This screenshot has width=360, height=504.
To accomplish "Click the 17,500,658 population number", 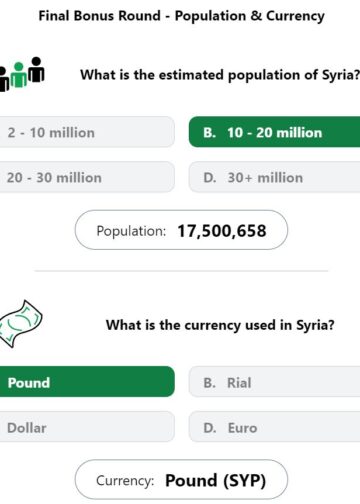I will [x=222, y=231].
